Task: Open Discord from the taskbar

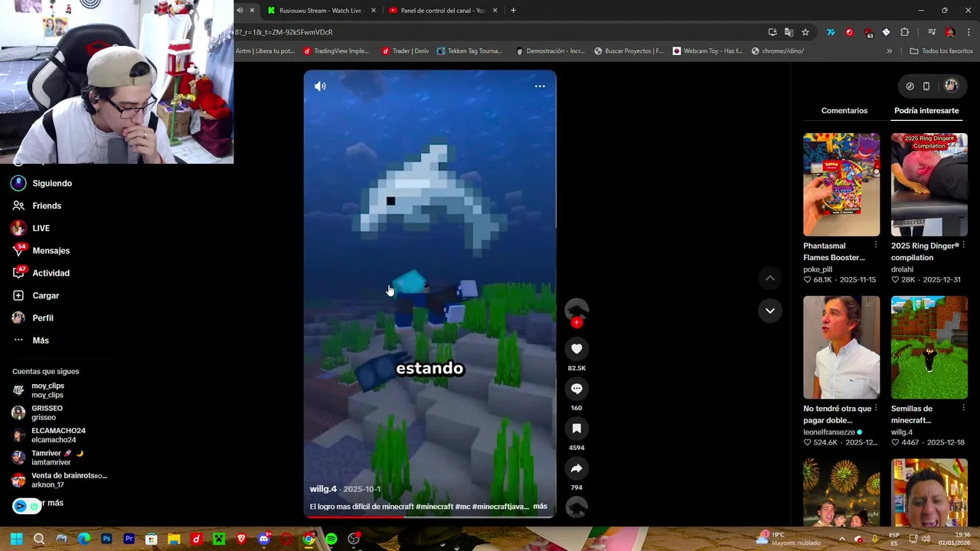Action: pyautogui.click(x=263, y=540)
